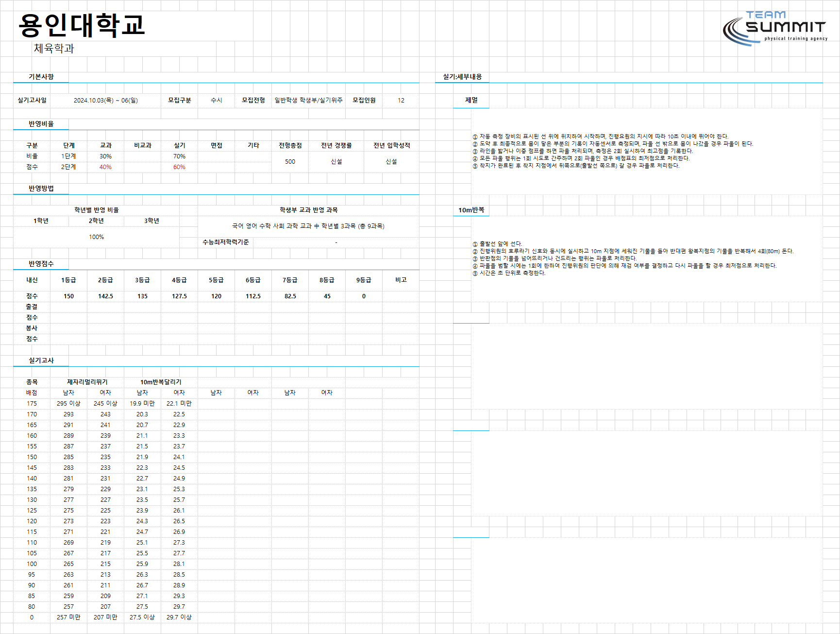Click the 반영비율 section header
The height and width of the screenshot is (634, 840).
point(41,124)
